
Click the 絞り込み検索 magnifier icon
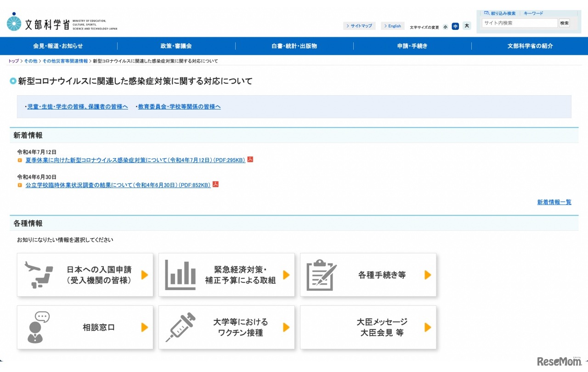pos(486,13)
